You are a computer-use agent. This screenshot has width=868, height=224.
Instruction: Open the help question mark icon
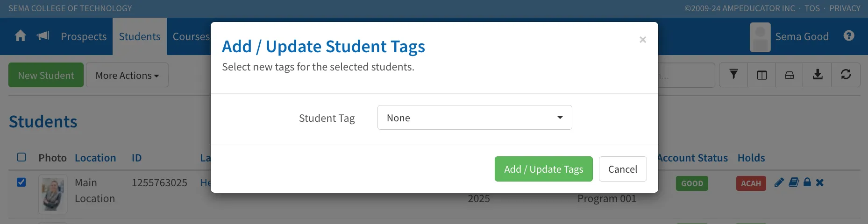[x=849, y=36]
